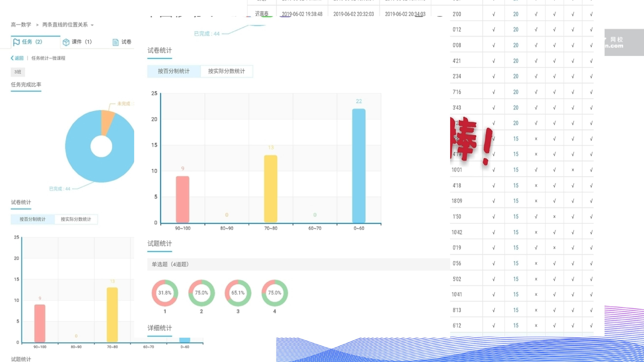
Task: Click the flag icon beside 任务 (2)
Action: (16, 42)
